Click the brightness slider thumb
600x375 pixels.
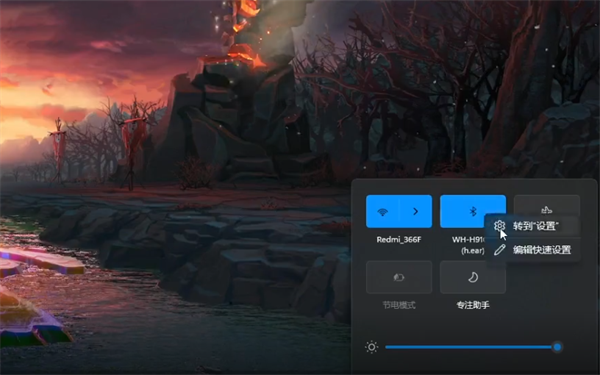[x=557, y=347]
